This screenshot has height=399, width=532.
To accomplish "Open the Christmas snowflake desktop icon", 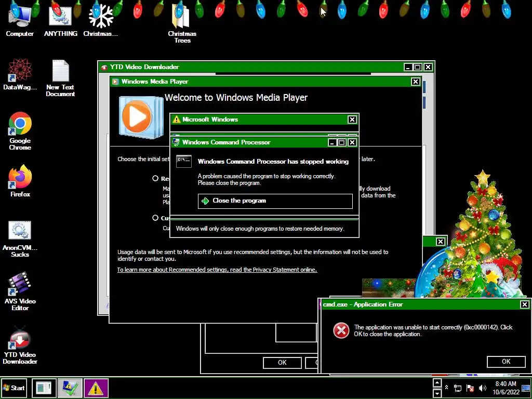I will [100, 20].
